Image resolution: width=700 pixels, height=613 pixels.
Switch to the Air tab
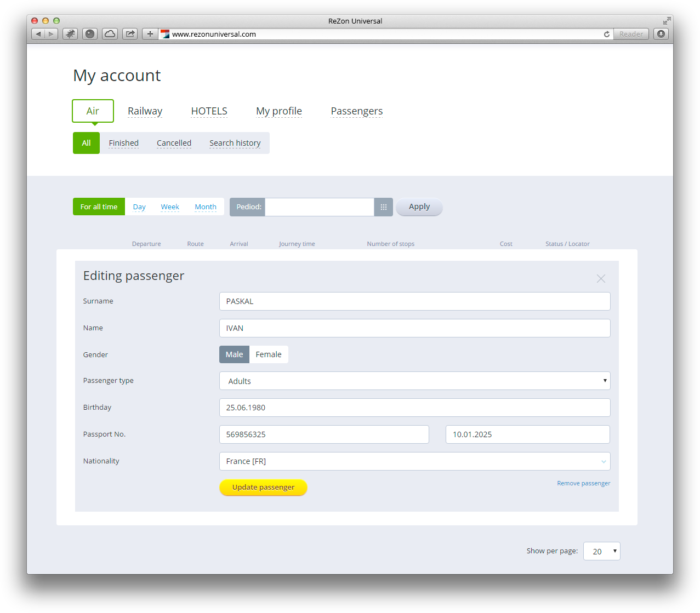tap(93, 111)
